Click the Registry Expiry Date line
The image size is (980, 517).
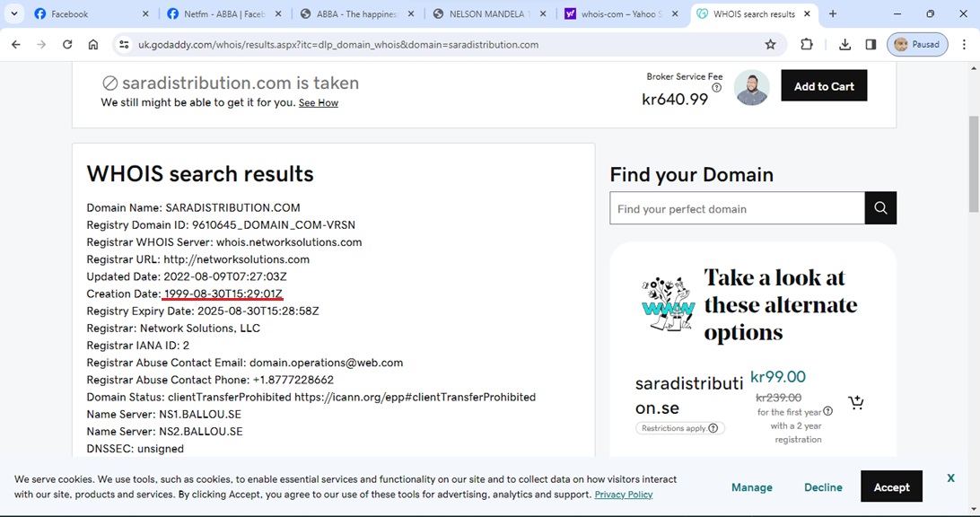coord(203,311)
